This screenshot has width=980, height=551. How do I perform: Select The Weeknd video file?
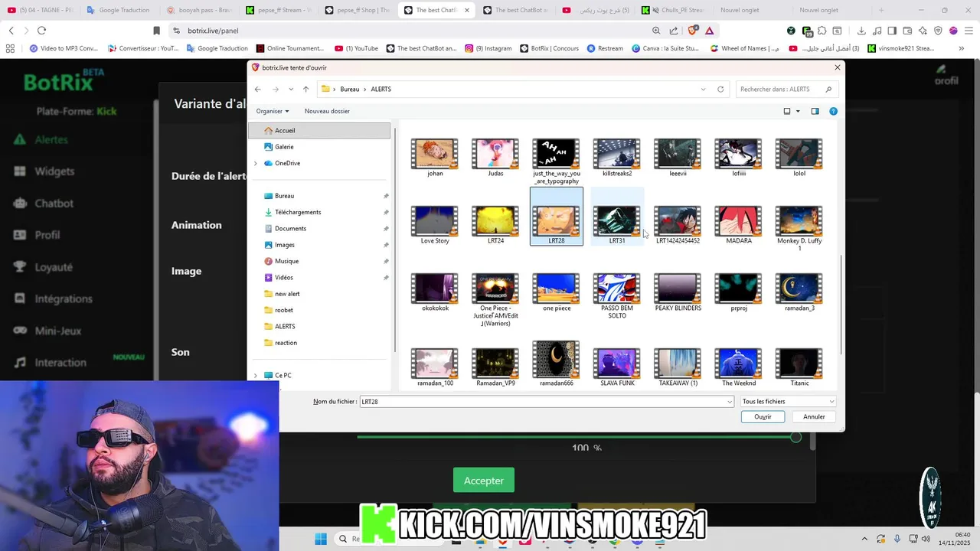[739, 367]
